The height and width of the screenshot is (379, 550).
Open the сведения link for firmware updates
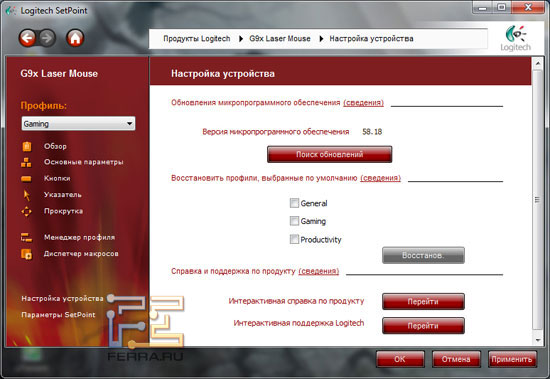coord(363,102)
